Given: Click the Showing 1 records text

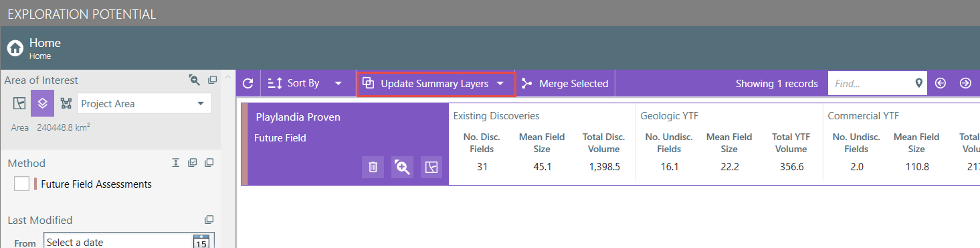Looking at the screenshot, I should coord(777,84).
